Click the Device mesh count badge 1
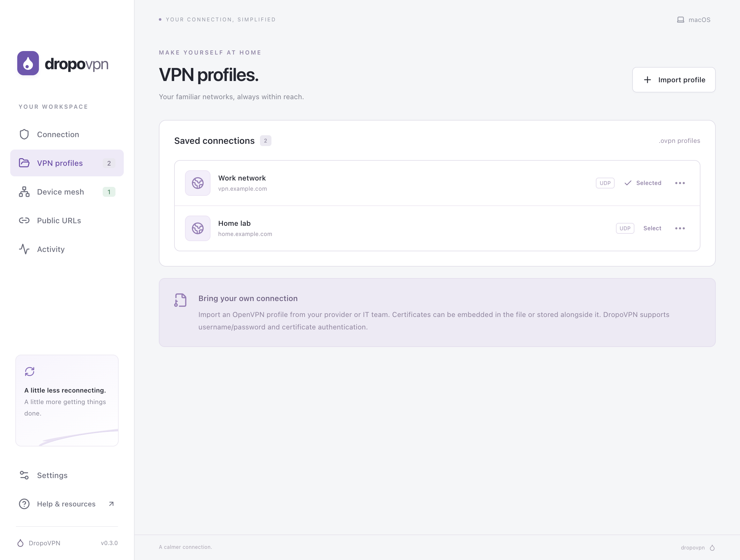 click(x=109, y=192)
